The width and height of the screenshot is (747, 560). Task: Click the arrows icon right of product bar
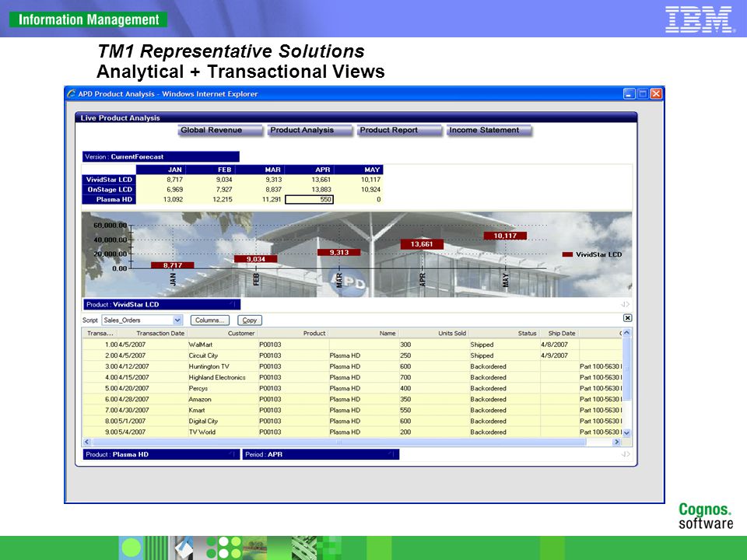coord(625,304)
